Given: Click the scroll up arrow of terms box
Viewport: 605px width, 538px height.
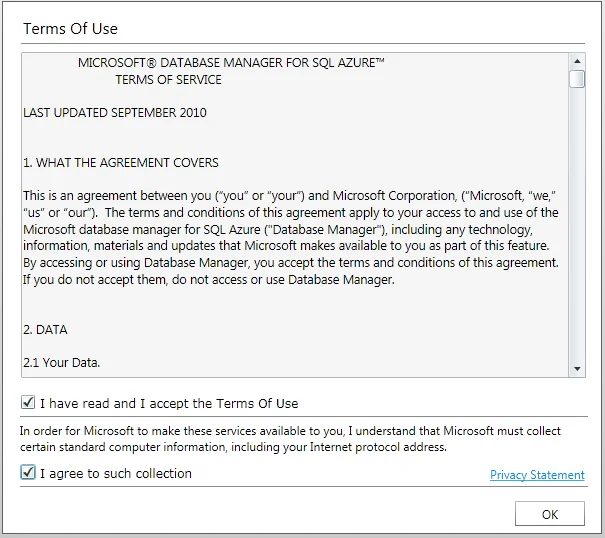Looking at the screenshot, I should (577, 59).
